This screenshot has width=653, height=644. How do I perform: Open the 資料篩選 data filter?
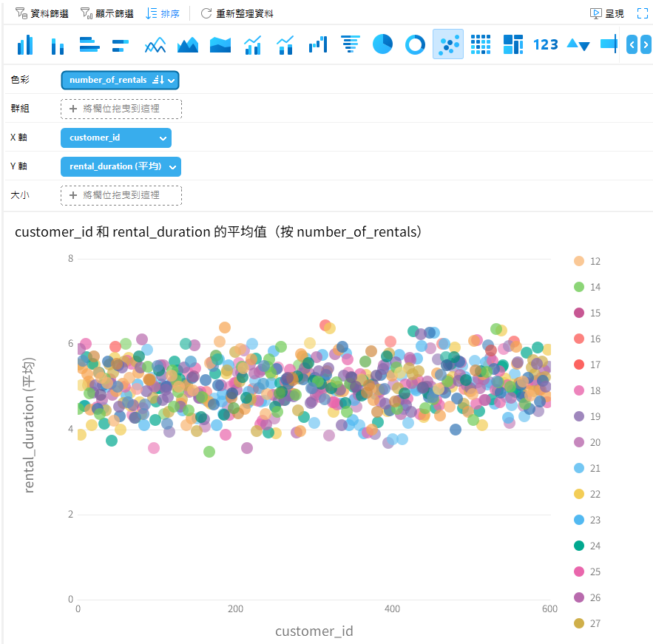coord(41,13)
